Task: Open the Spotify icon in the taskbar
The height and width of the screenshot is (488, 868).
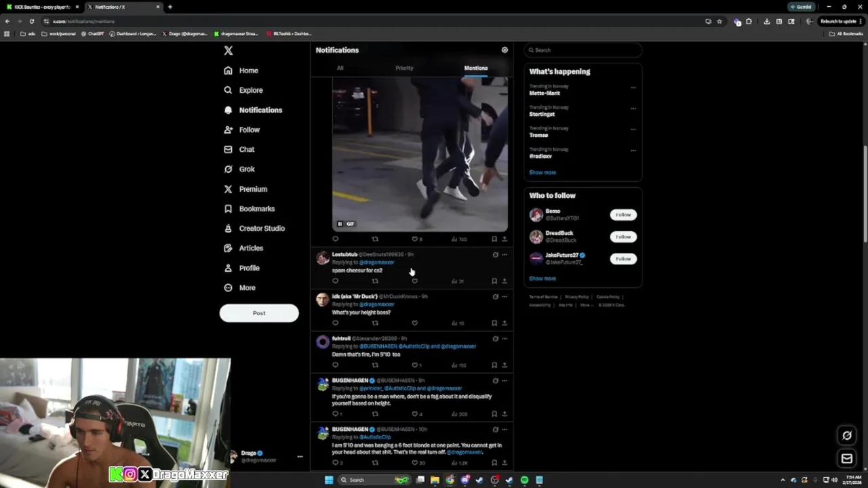Action: pos(524,480)
